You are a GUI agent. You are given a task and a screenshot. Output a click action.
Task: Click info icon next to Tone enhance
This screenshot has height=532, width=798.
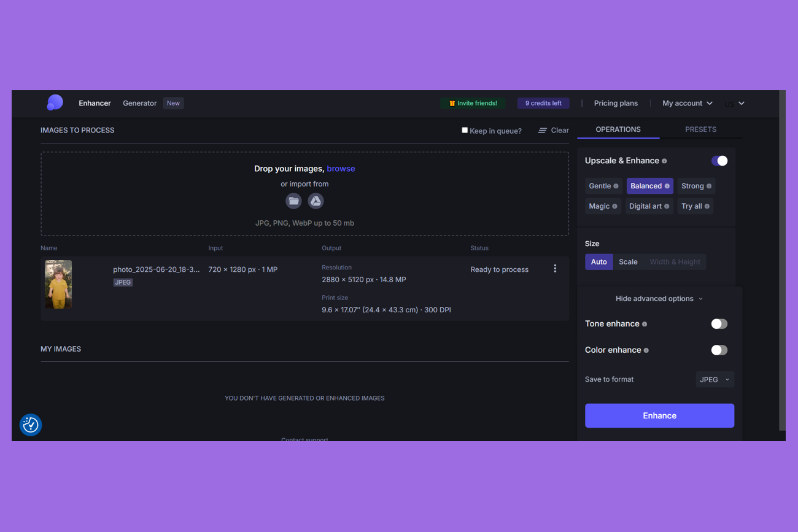(645, 324)
